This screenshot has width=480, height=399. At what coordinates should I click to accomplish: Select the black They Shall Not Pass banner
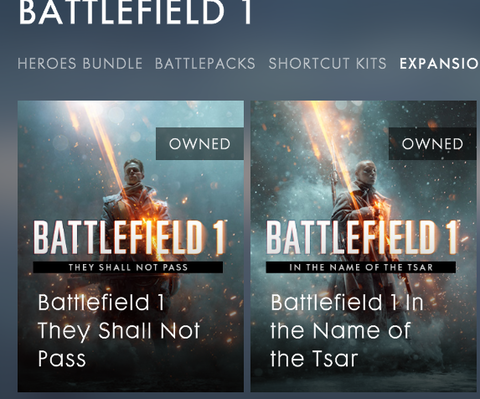pos(128,267)
